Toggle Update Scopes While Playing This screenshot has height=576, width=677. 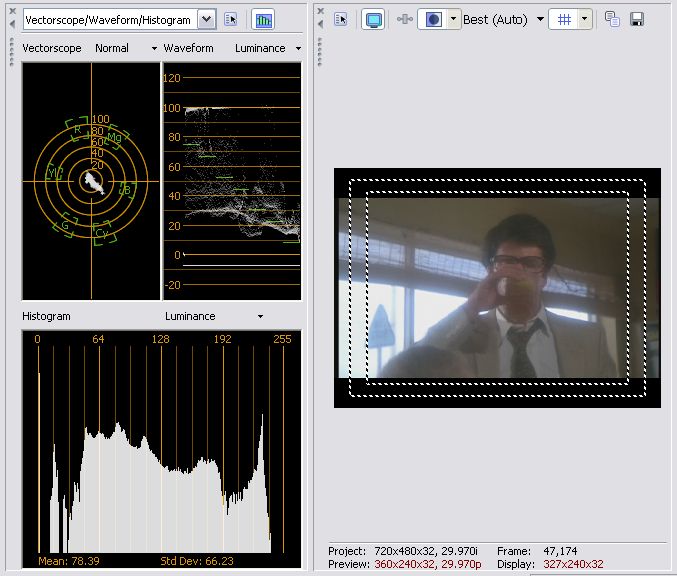(263, 19)
